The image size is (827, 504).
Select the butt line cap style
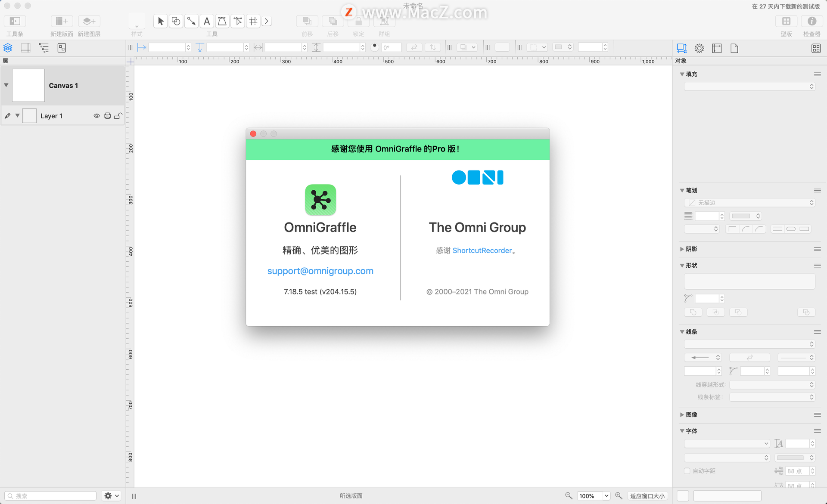pyautogui.click(x=777, y=229)
